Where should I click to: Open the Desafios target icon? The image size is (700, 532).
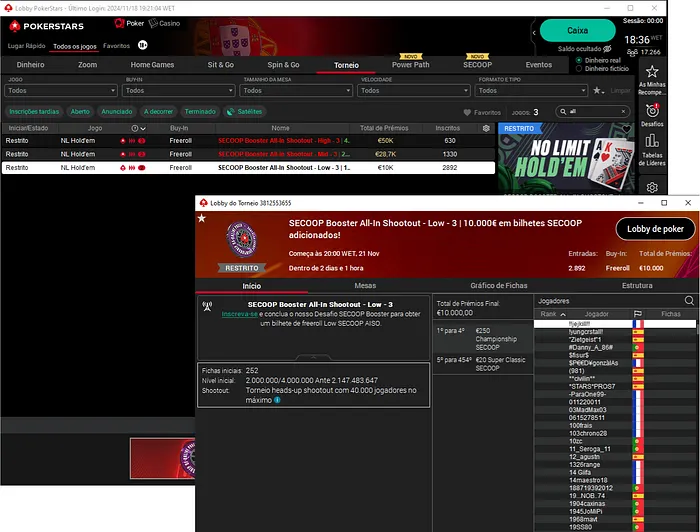point(652,110)
